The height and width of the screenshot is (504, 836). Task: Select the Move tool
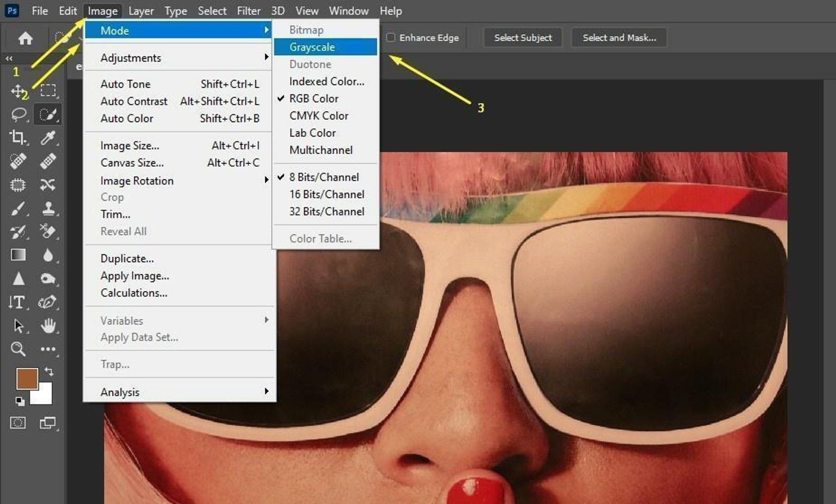click(x=18, y=90)
